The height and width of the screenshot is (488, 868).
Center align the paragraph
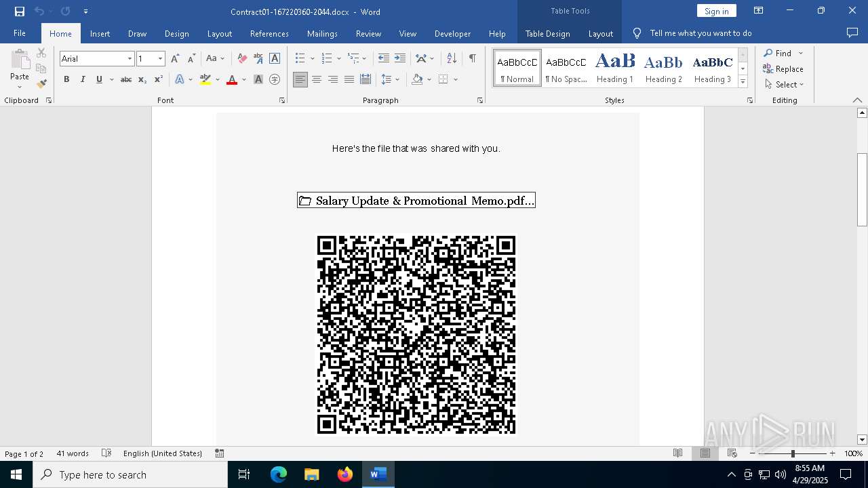click(317, 79)
